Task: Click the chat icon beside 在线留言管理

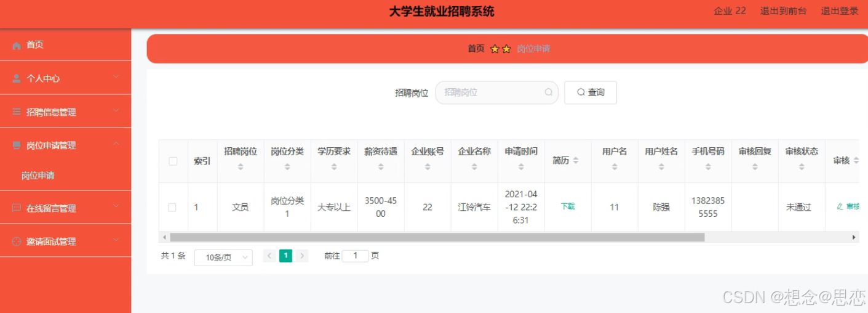Action: pyautogui.click(x=17, y=208)
